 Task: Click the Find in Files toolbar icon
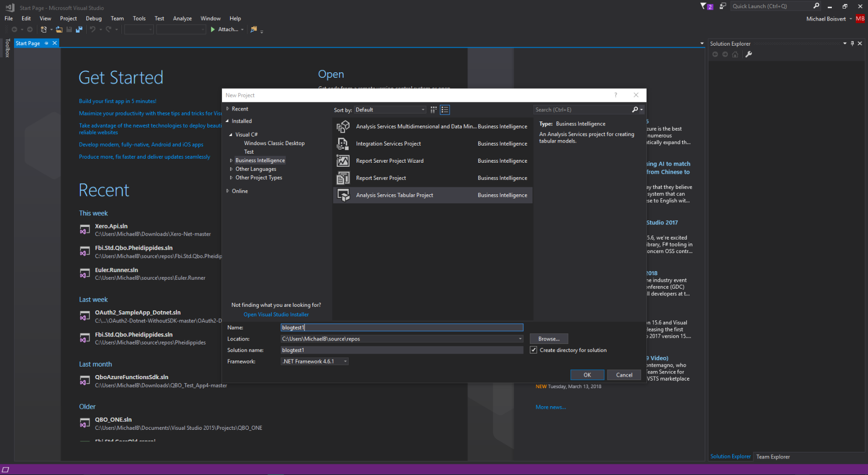pos(254,30)
